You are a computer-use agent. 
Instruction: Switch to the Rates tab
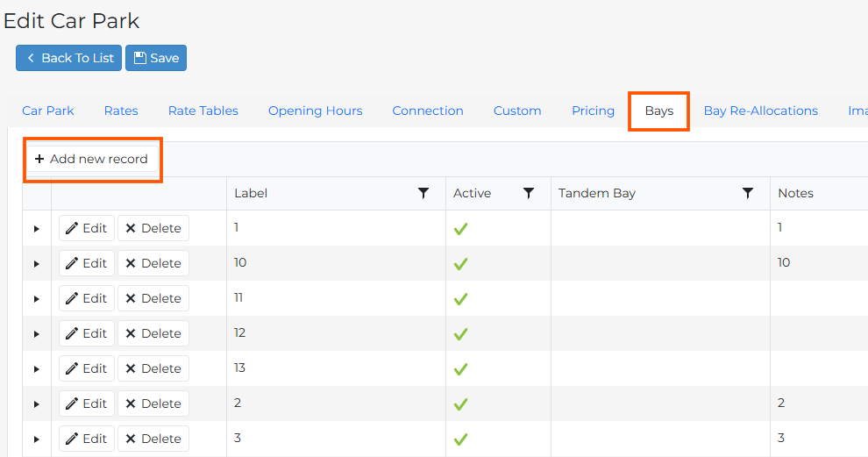121,111
